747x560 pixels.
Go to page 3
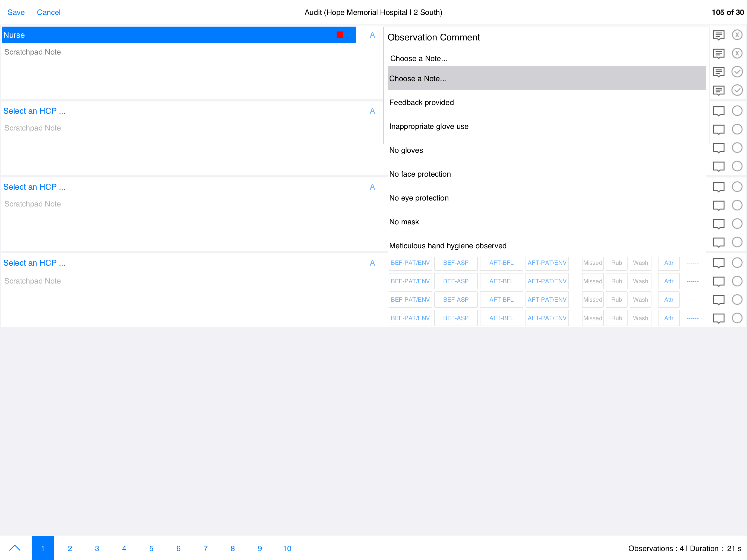click(x=97, y=548)
